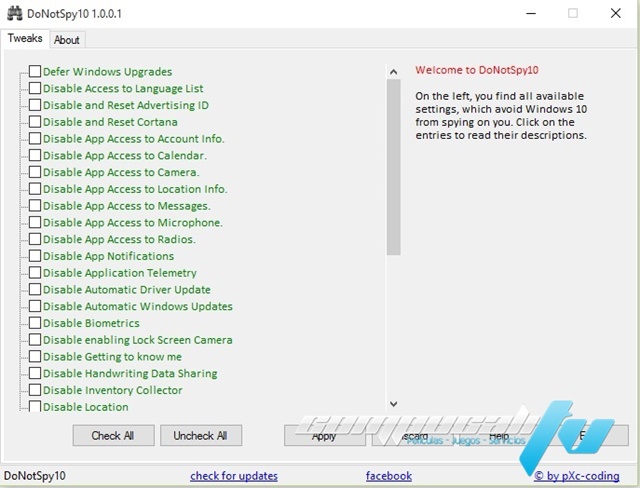Check Defer Windows Upgrades checkbox
The width and height of the screenshot is (640, 488).
[35, 71]
